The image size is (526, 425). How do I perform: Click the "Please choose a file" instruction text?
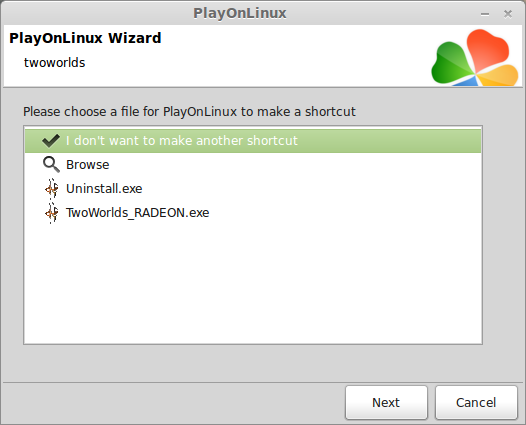tap(189, 111)
